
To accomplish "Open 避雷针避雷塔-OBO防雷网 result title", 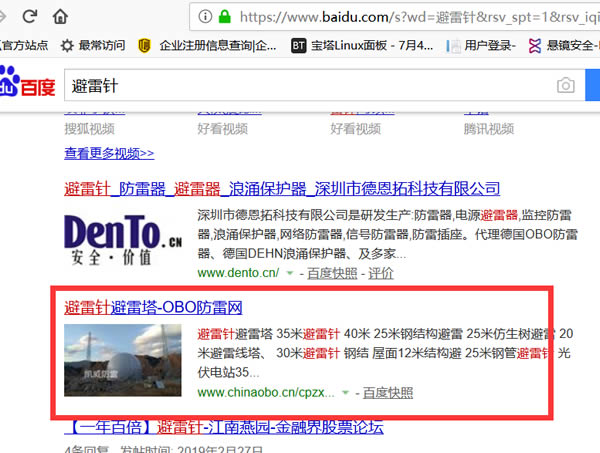I will [153, 306].
